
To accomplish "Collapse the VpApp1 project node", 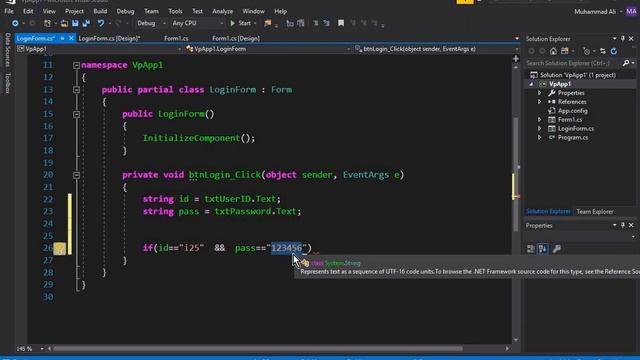I will (x=531, y=84).
